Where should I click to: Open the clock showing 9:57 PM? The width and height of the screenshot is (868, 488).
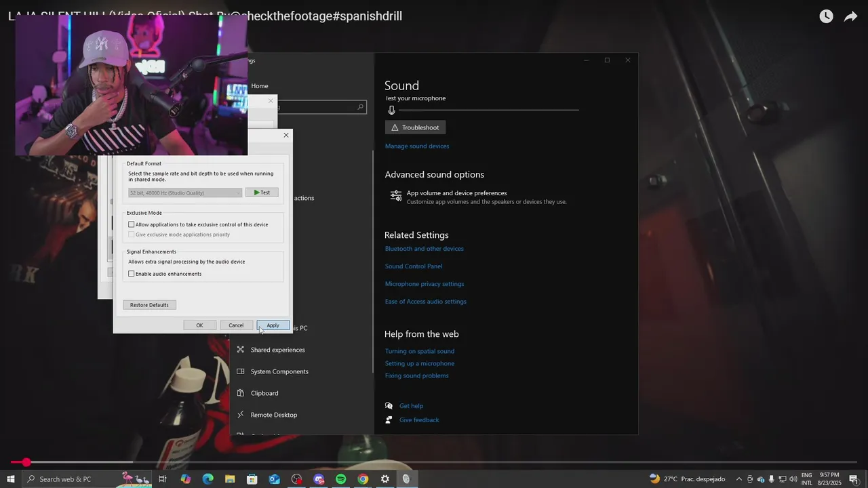pyautogui.click(x=829, y=479)
